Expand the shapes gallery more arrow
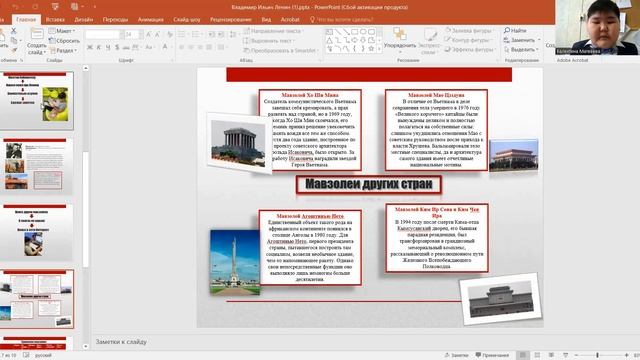The image size is (640, 360). (x=380, y=49)
